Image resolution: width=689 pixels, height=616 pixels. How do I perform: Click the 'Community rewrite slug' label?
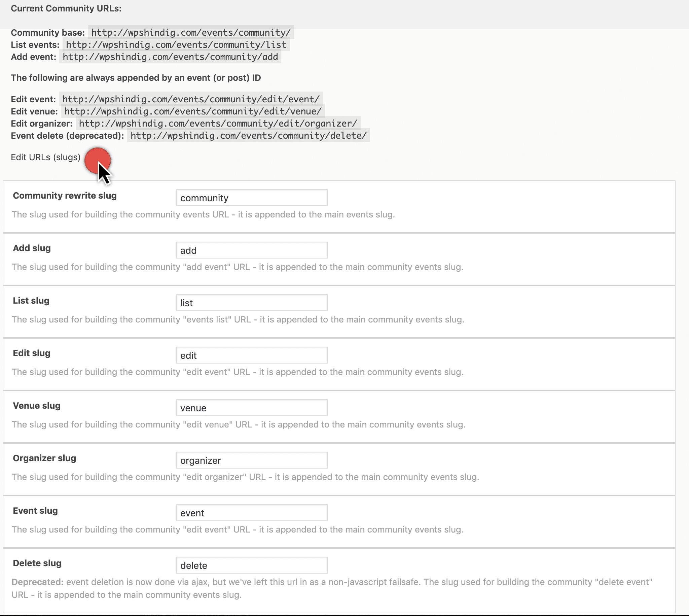click(x=65, y=196)
